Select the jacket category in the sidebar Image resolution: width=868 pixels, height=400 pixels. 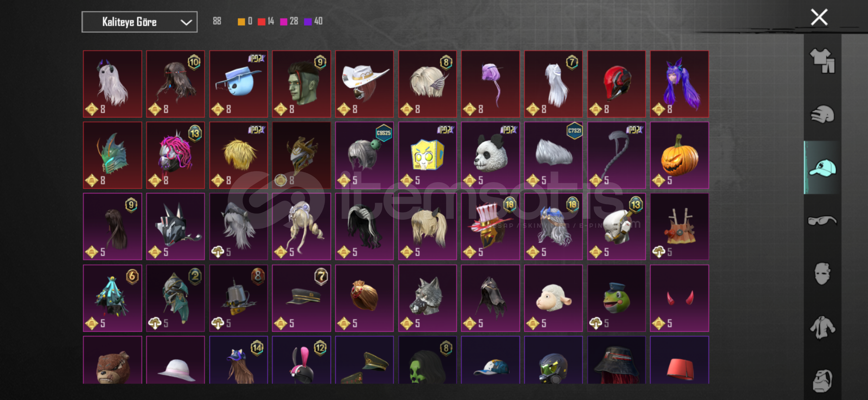click(822, 327)
